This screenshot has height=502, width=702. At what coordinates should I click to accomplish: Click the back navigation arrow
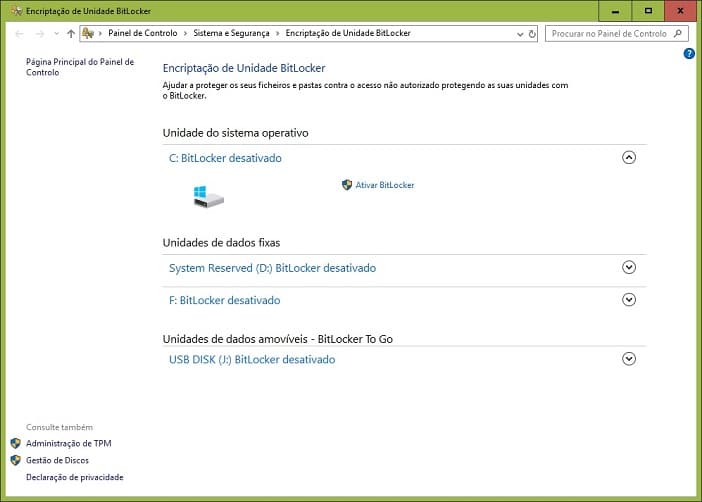(19, 34)
